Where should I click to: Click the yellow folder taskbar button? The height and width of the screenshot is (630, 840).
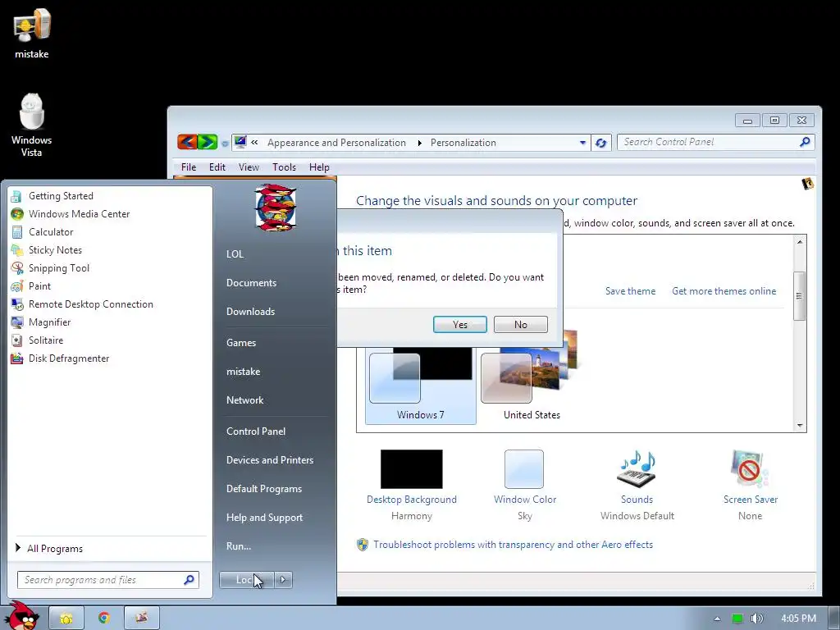point(66,619)
